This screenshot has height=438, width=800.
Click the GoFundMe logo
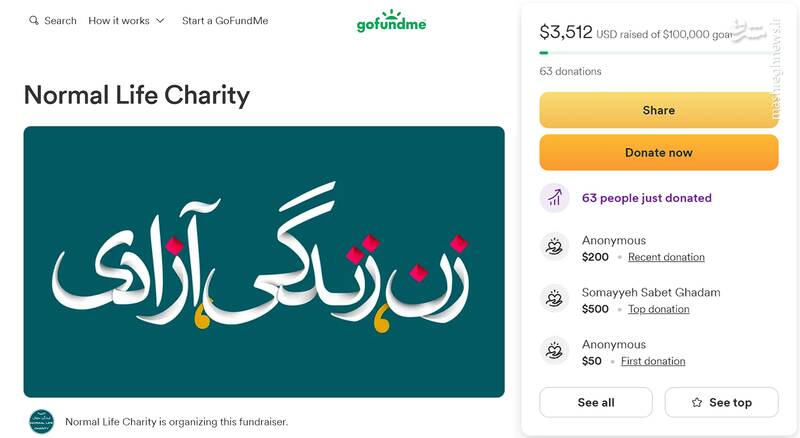391,22
